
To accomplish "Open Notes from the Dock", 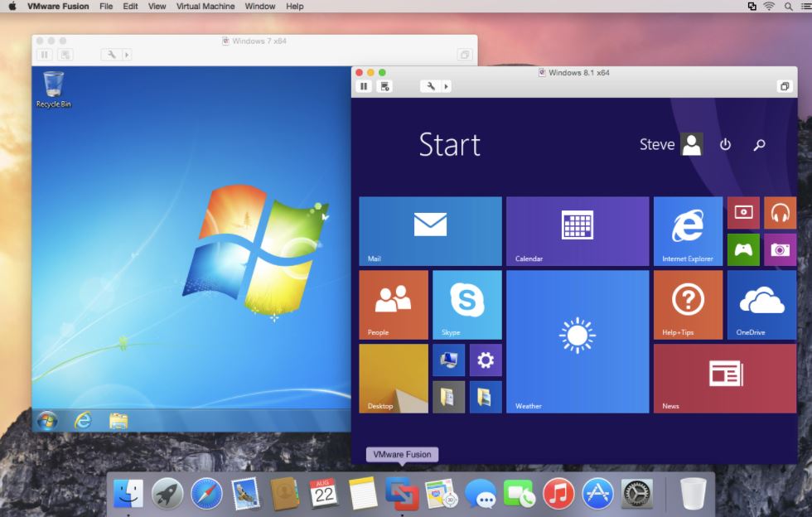I will click(363, 493).
